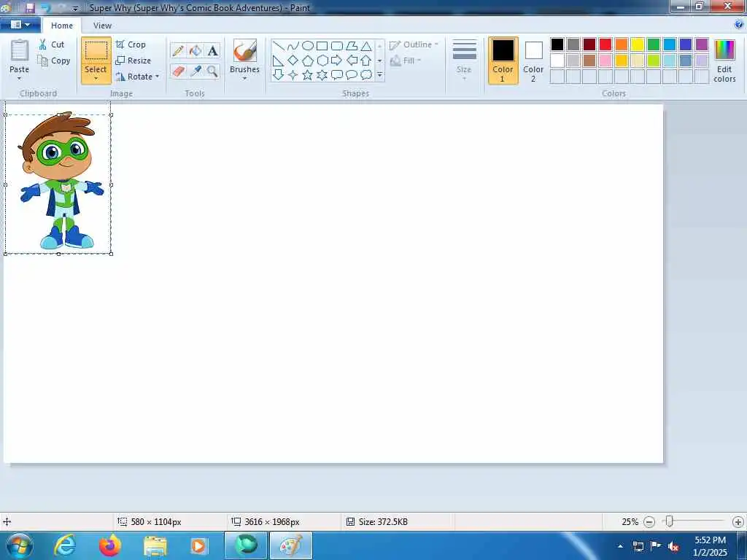Choose the Rounded rectangular callout shape
Image resolution: width=747 pixels, height=560 pixels.
(337, 75)
